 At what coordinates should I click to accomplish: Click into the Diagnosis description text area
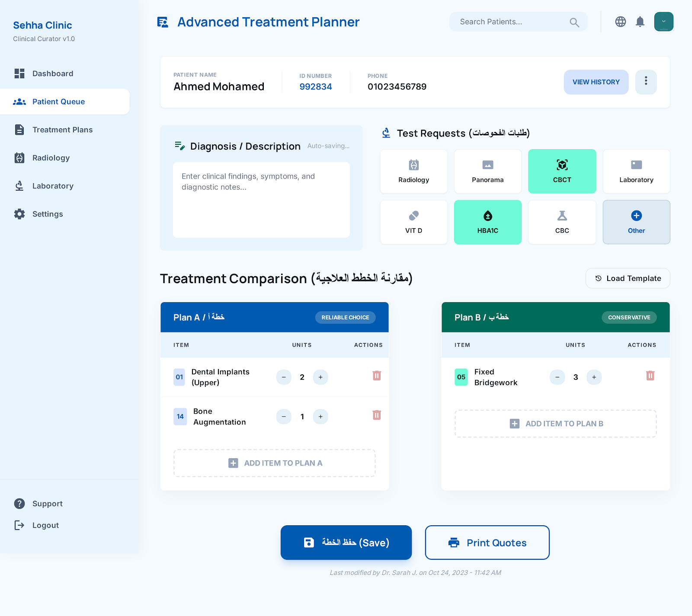tap(261, 200)
